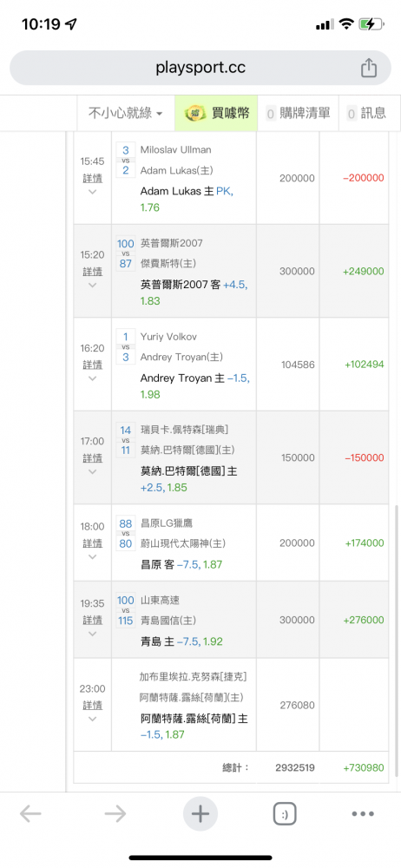Tap the green coin icon beside 買噱幣
This screenshot has width=401, height=868.
tap(195, 114)
